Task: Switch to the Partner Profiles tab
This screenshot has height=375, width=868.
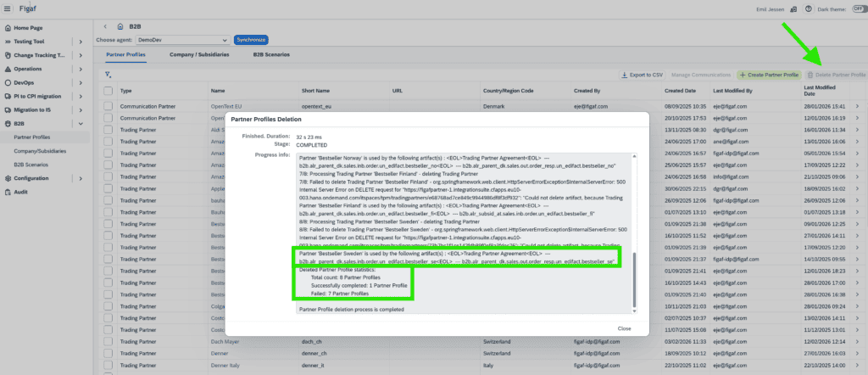Action: click(x=125, y=55)
